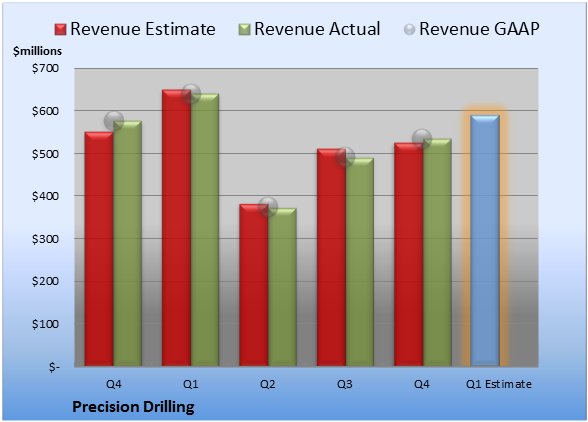Screen dimensions: 588x422
Task: Click the GAAP marker above Q3 bars
Action: coord(345,157)
